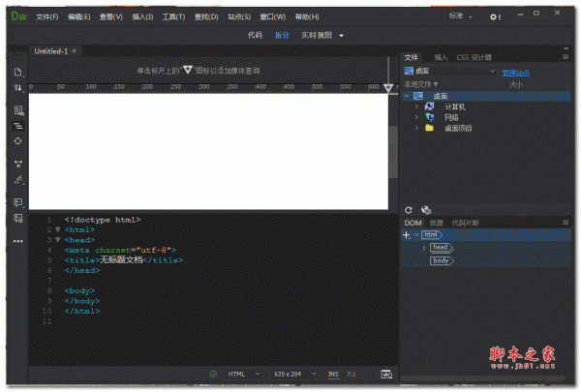
Task: Click the File Management arrows icon
Action: tap(17, 88)
